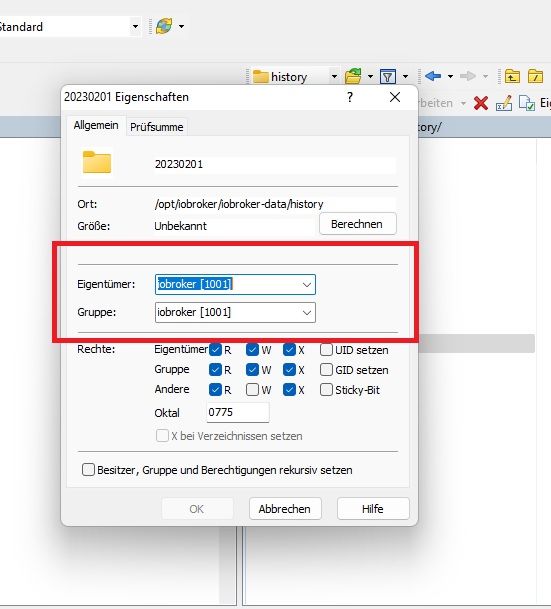Click the open directory folder icon
The height and width of the screenshot is (609, 551).
click(x=353, y=76)
